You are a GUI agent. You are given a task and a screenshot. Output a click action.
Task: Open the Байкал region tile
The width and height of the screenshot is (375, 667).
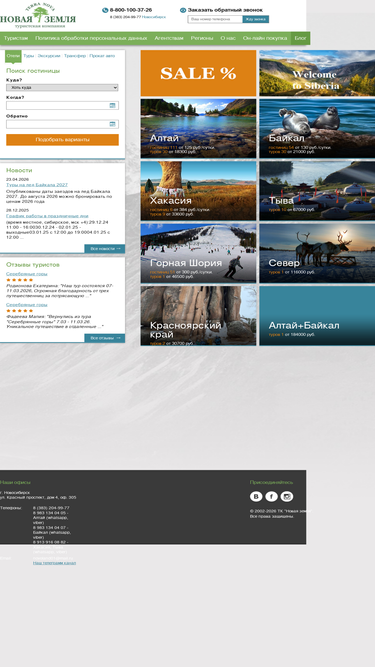(x=317, y=128)
